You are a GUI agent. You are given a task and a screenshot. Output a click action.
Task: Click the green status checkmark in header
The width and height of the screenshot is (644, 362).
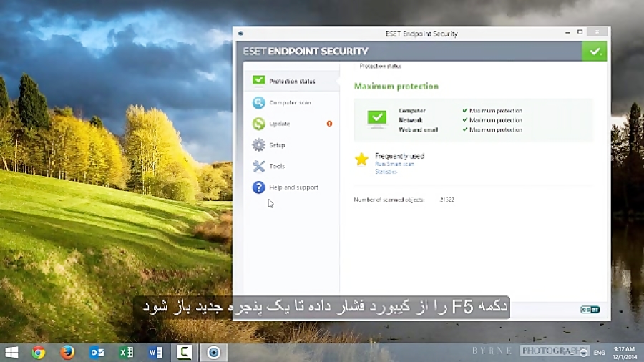(594, 52)
